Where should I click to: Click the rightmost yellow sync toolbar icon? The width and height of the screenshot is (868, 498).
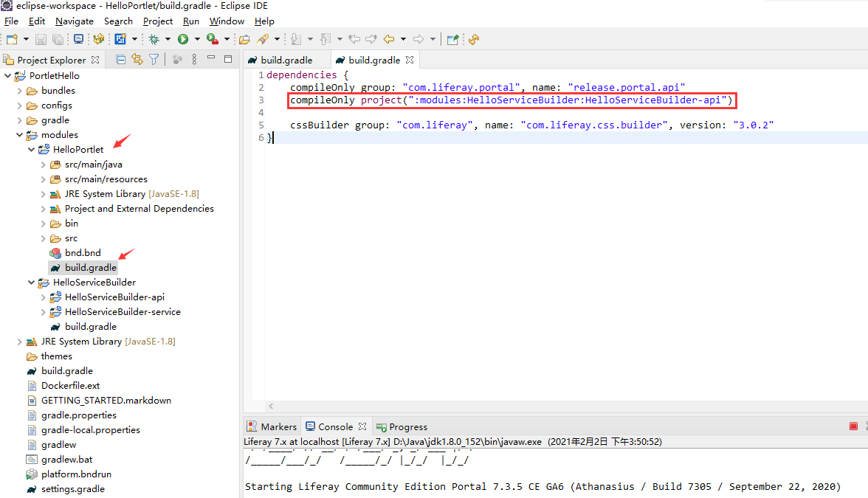474,39
